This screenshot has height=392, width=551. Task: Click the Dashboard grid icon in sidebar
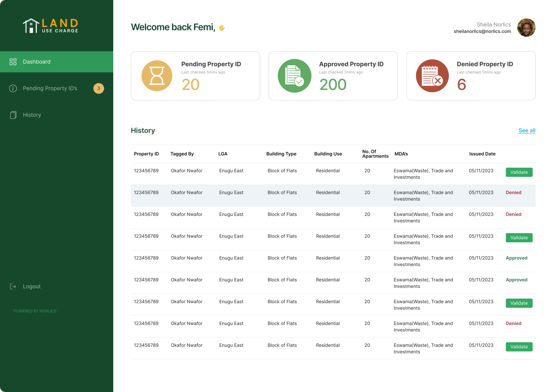point(13,62)
